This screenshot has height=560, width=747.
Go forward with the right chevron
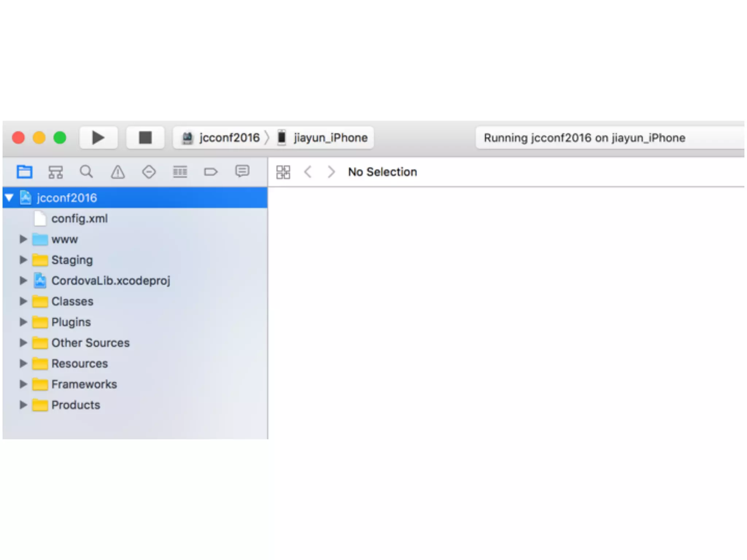click(331, 172)
